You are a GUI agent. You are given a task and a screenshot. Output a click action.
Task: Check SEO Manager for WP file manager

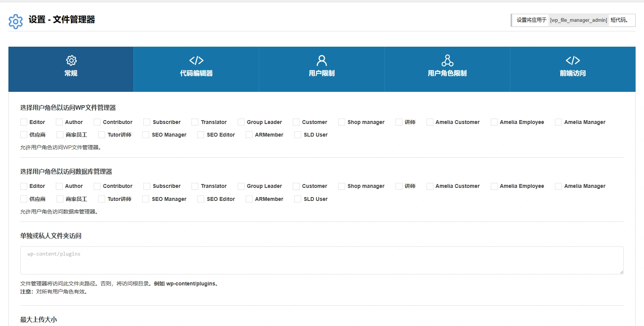[146, 135]
